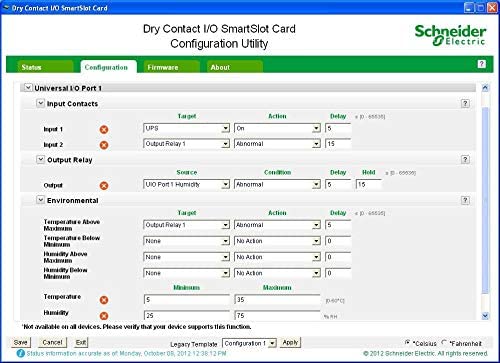The width and height of the screenshot is (500, 363).
Task: Click the Exit button
Action: click(81, 342)
